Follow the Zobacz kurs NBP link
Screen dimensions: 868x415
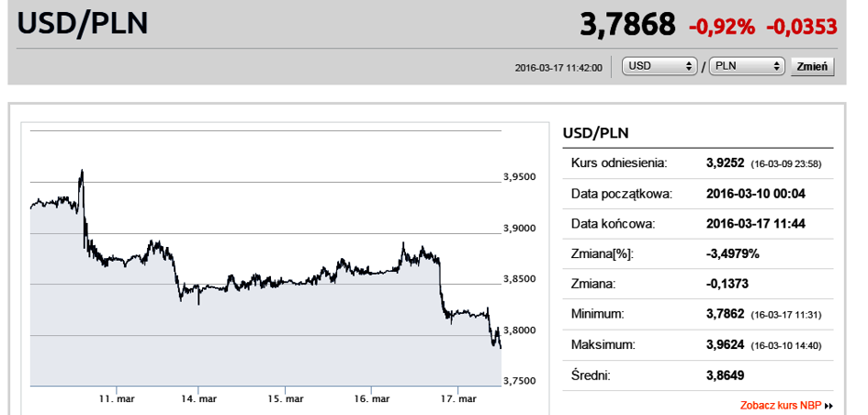coord(781,405)
